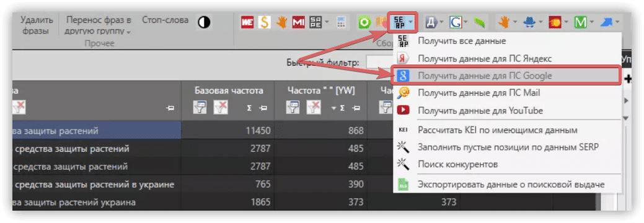
Task: Toggle the black-white contrast circle icon
Action: [x=204, y=22]
